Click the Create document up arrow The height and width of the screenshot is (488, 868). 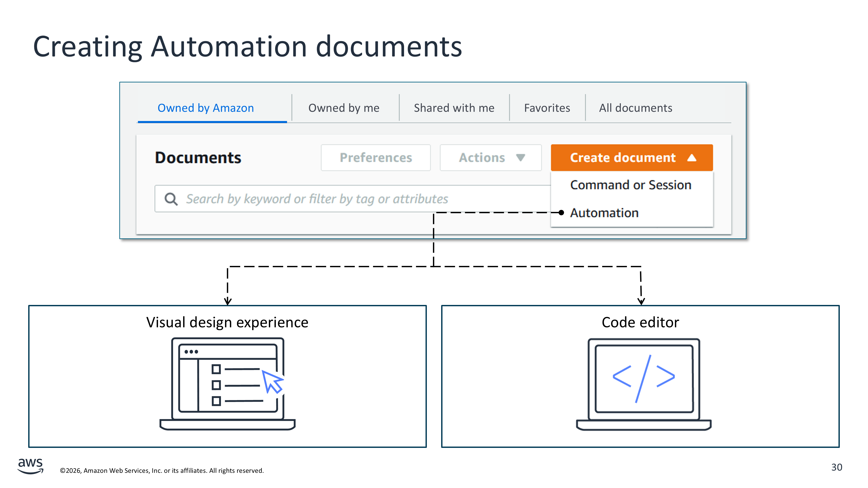[692, 158]
